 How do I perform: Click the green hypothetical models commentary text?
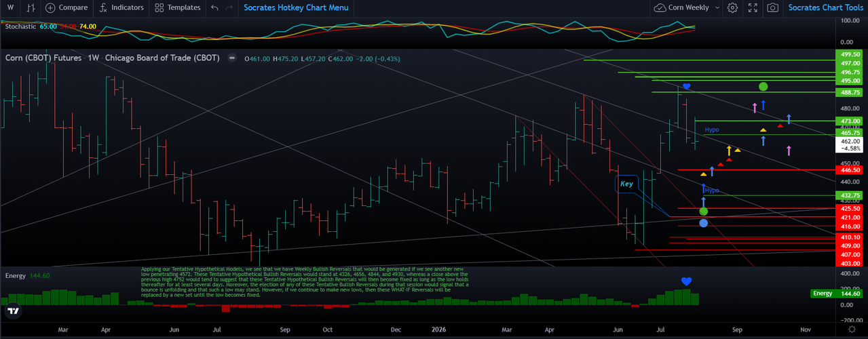tap(305, 282)
